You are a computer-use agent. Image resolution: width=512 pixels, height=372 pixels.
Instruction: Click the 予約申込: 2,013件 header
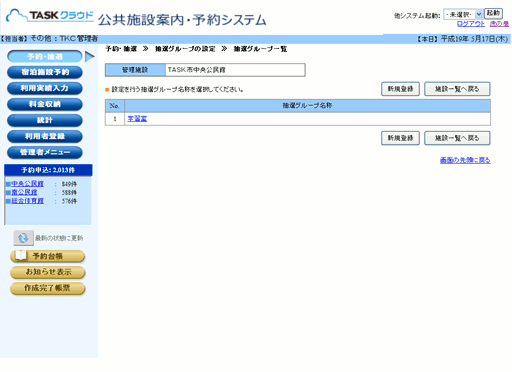(x=48, y=170)
